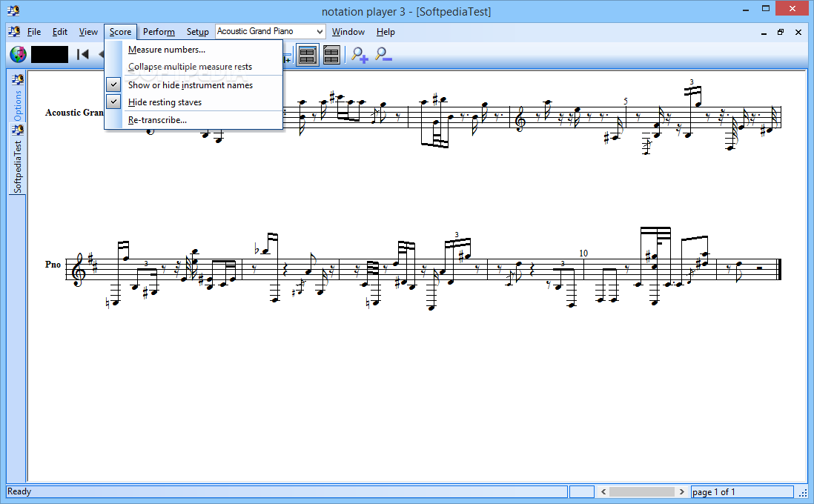
Task: Restore the inner document window
Action: tap(780, 32)
